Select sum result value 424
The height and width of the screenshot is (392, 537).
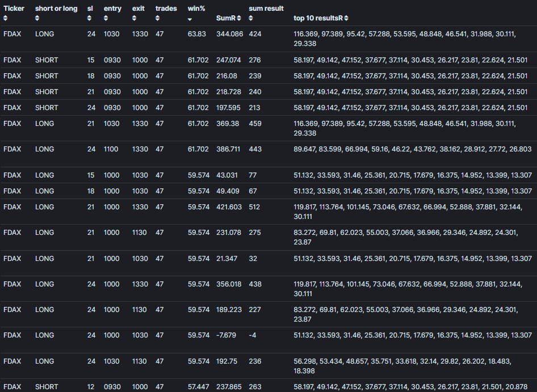[255, 34]
